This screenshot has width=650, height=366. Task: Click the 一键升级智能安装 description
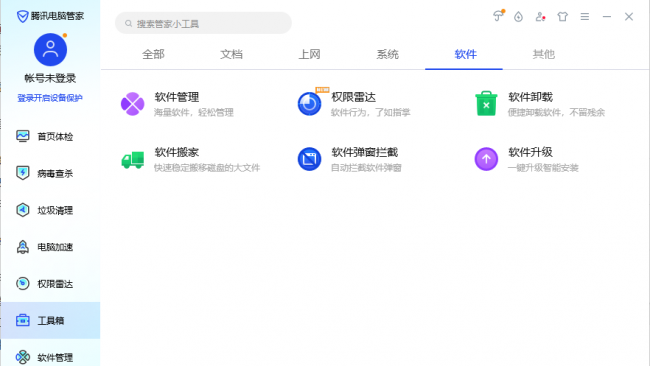pos(543,168)
